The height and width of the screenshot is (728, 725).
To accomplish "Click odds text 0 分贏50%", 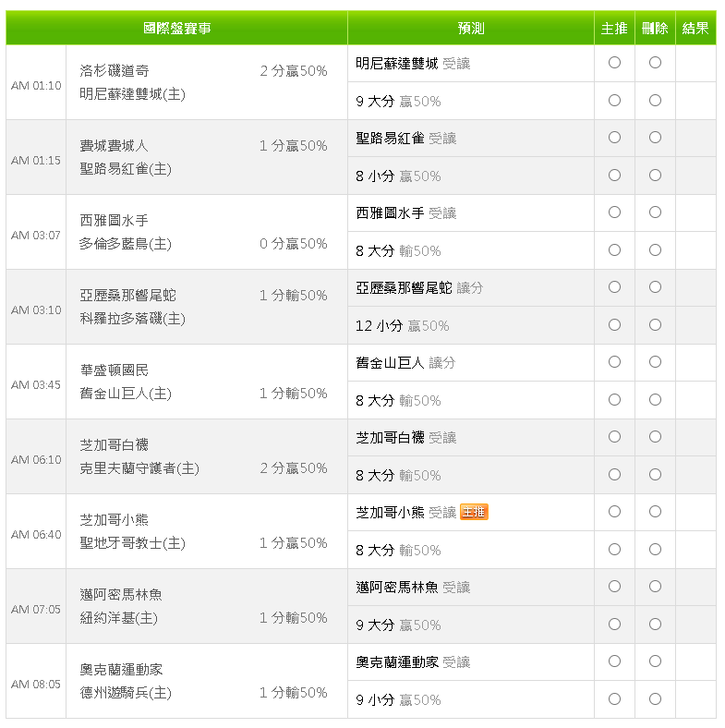I will click(294, 243).
